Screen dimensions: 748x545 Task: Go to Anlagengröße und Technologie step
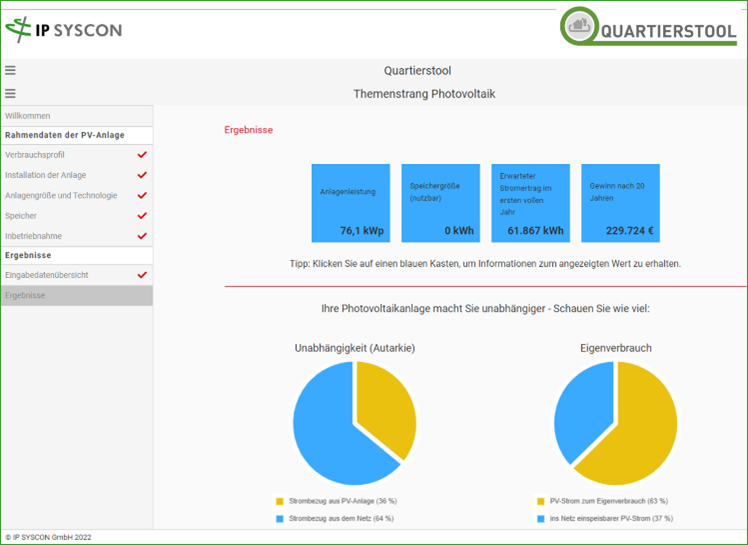(60, 196)
